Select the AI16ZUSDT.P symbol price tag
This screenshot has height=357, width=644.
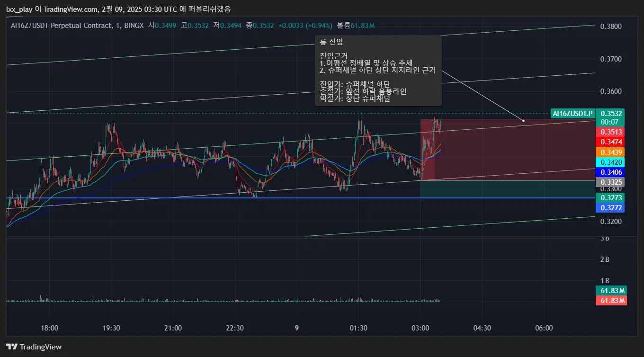[x=572, y=114]
